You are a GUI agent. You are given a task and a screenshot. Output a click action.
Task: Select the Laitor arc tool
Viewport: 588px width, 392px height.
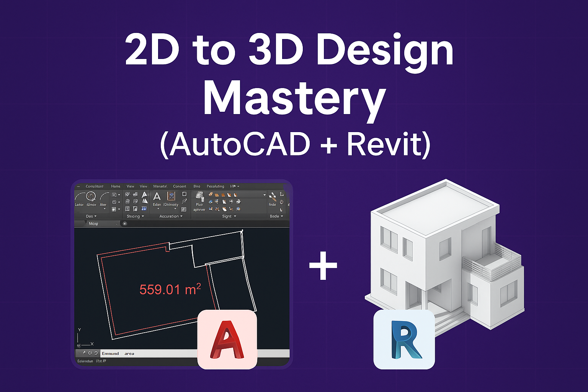click(80, 198)
